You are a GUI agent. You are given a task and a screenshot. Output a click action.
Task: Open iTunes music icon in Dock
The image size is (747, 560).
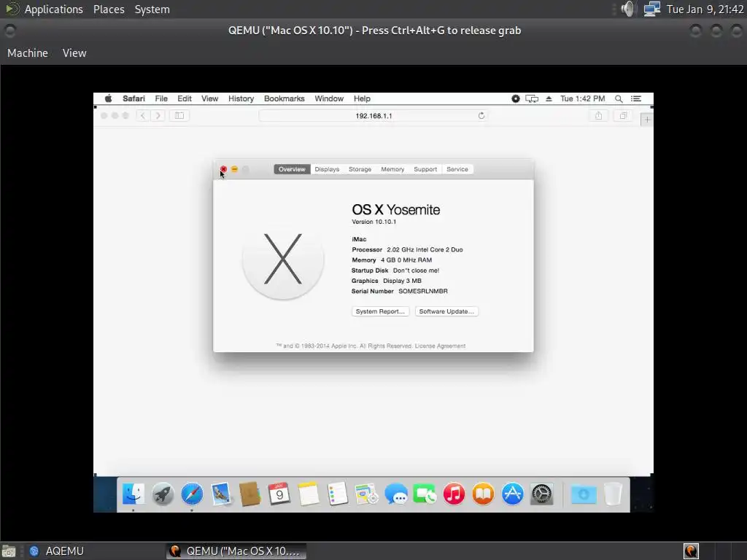[x=454, y=494]
